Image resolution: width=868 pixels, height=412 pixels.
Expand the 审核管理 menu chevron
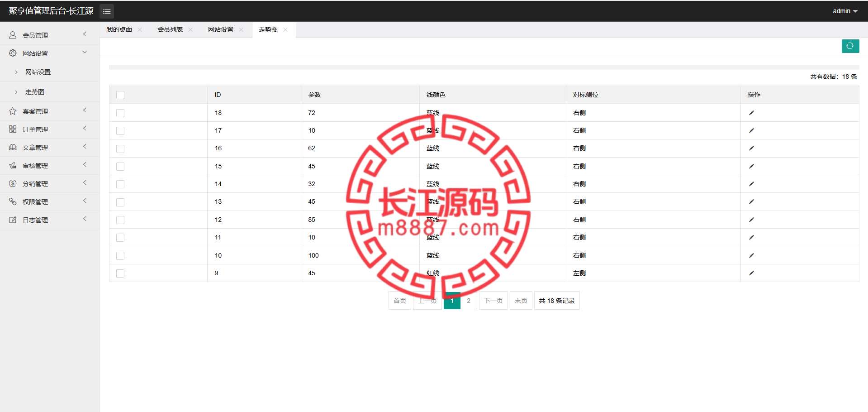tap(85, 165)
